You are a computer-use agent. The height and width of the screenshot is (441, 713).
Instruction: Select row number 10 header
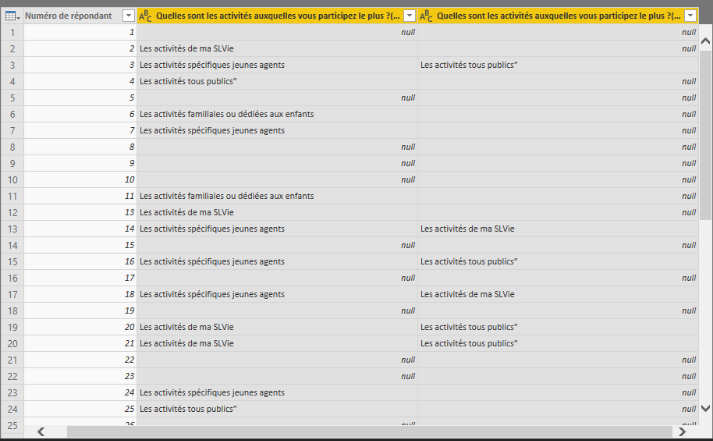coord(12,180)
